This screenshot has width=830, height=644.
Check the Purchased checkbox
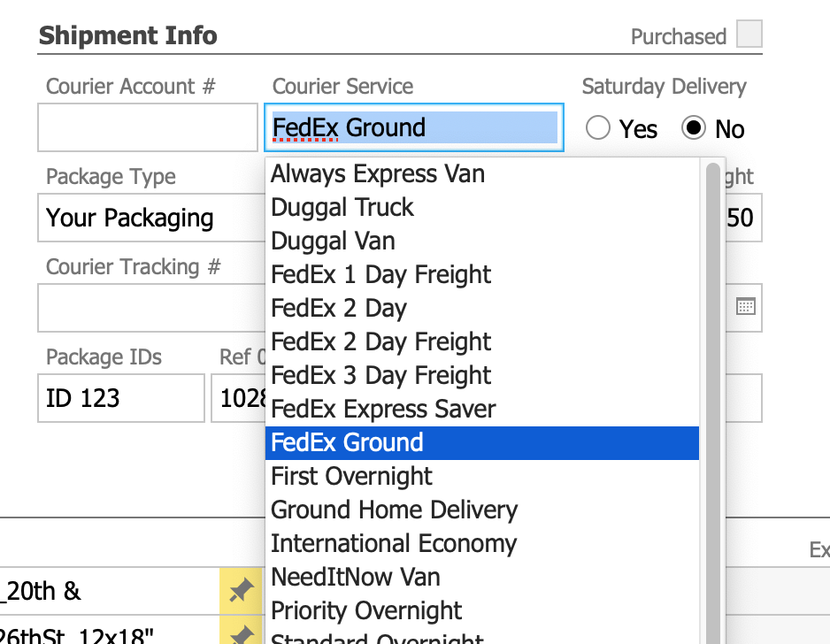pos(749,34)
